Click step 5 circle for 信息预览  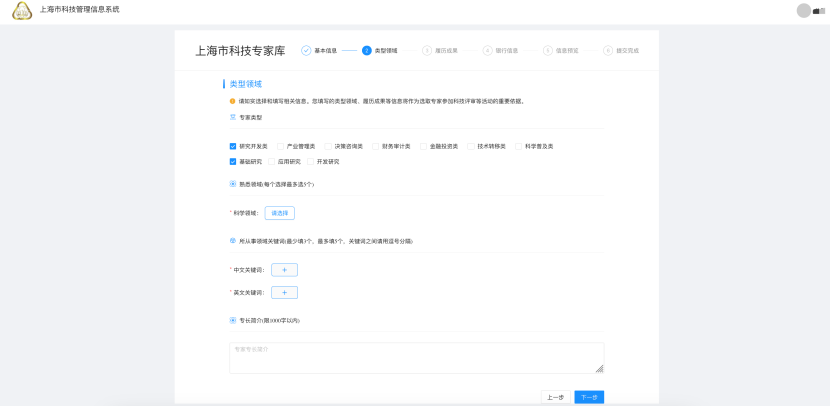point(548,50)
